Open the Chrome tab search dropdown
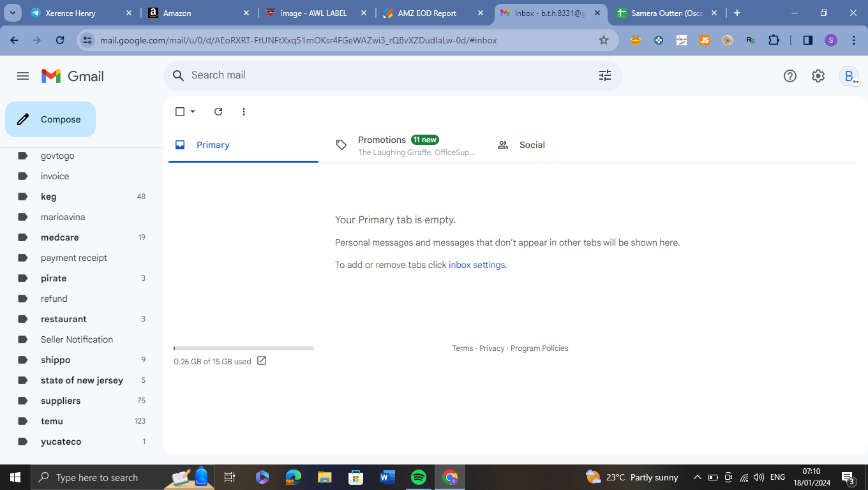The height and width of the screenshot is (490, 868). point(13,13)
